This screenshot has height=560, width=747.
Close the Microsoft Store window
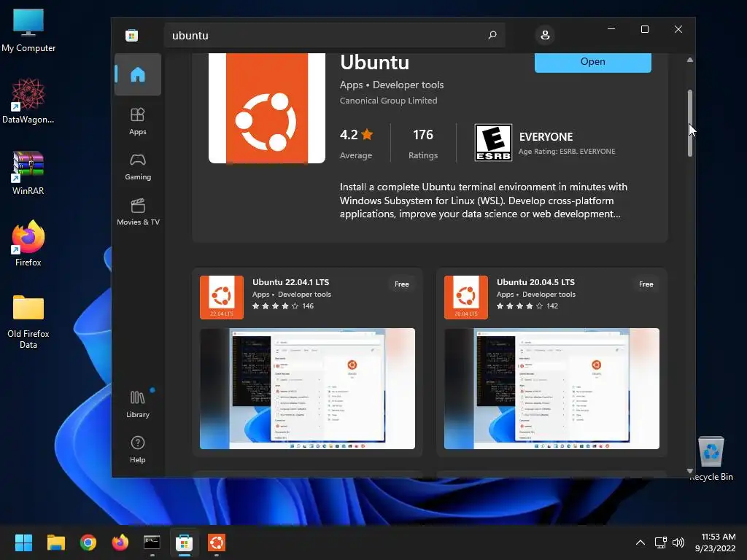click(x=678, y=29)
